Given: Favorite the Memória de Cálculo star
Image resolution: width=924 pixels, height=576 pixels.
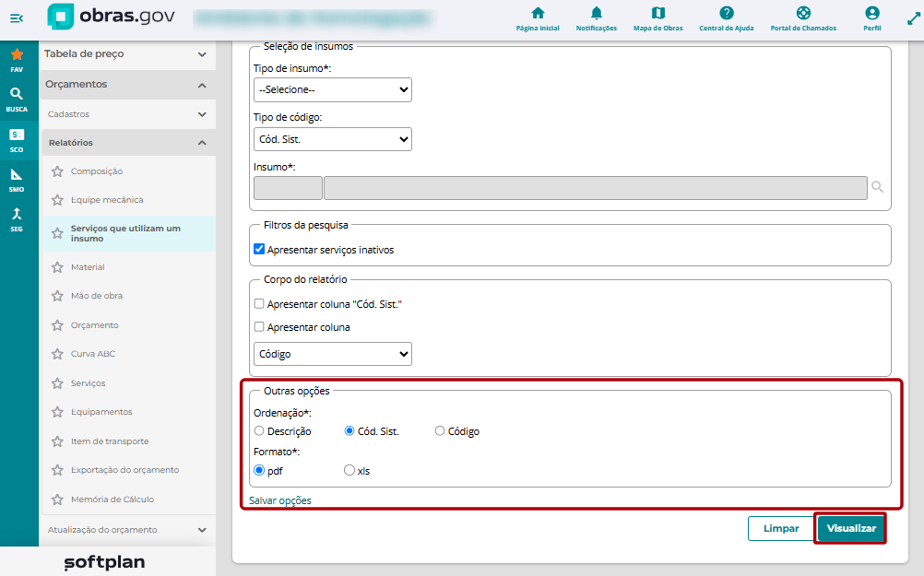Looking at the screenshot, I should (x=57, y=500).
